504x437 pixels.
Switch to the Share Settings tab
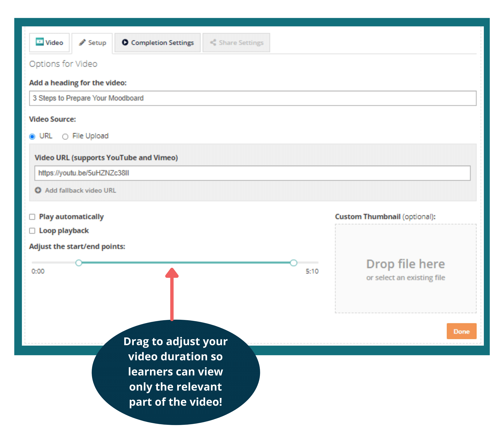tap(236, 43)
